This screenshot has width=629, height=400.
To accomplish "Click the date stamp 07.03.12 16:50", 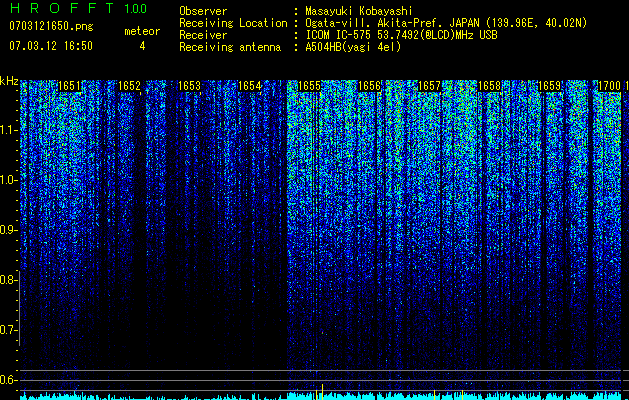I will pyautogui.click(x=51, y=46).
